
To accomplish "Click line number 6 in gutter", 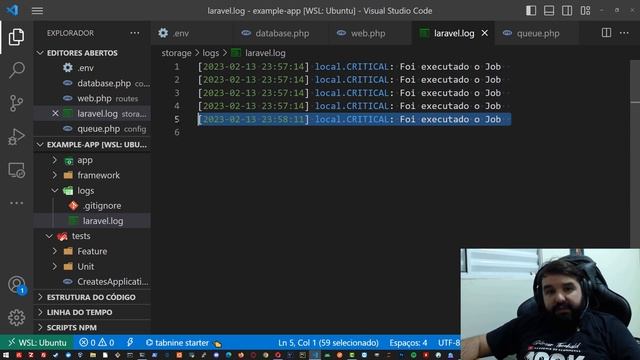I will point(177,132).
